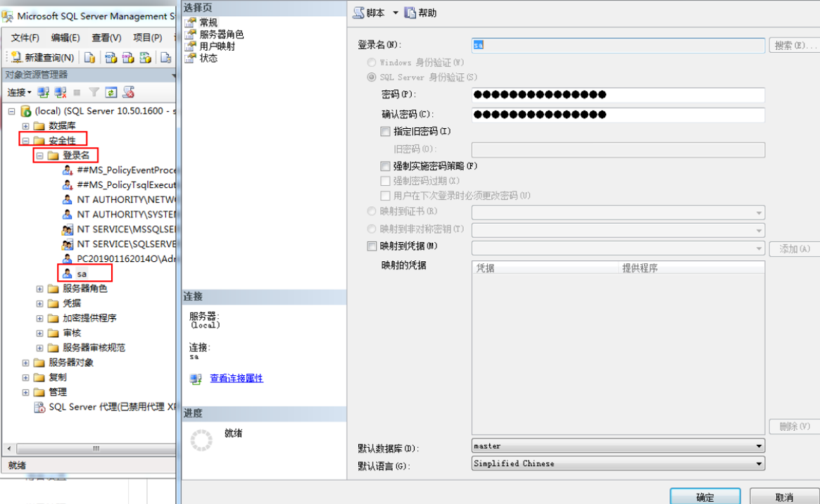The height and width of the screenshot is (504, 820).
Task: Open the 编辑(E) menu
Action: pos(65,37)
